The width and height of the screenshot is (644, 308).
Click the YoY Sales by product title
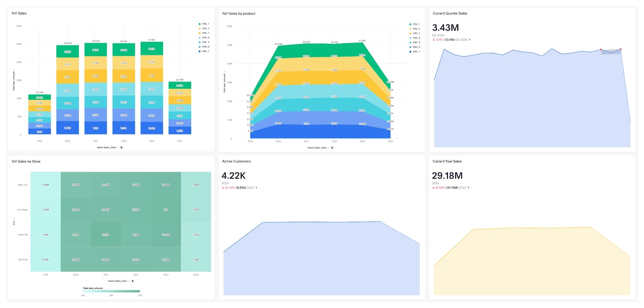point(239,14)
